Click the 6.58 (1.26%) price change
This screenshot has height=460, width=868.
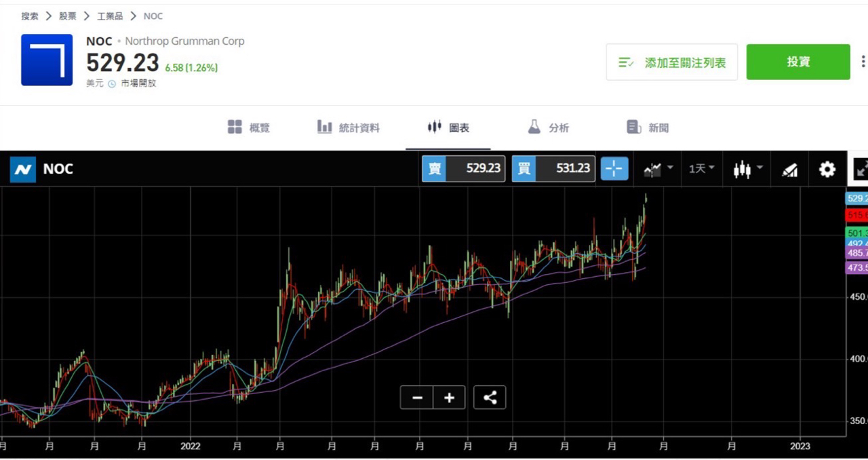[191, 68]
